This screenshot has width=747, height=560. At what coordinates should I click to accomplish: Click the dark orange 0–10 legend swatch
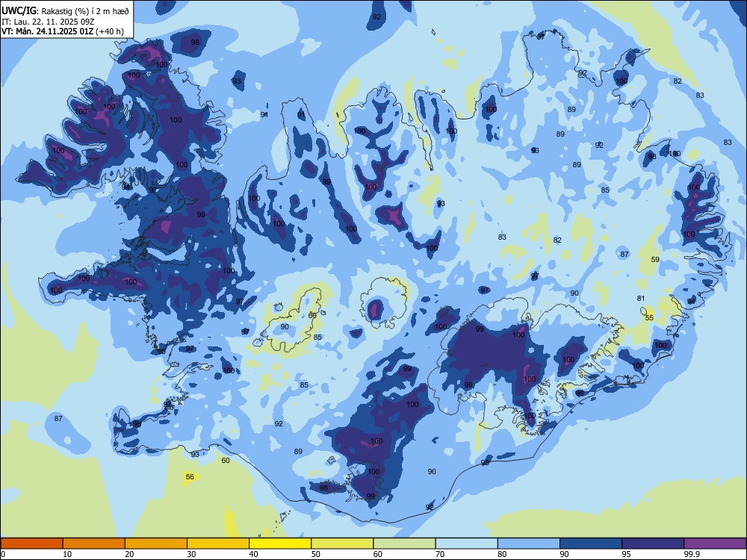pyautogui.click(x=31, y=544)
